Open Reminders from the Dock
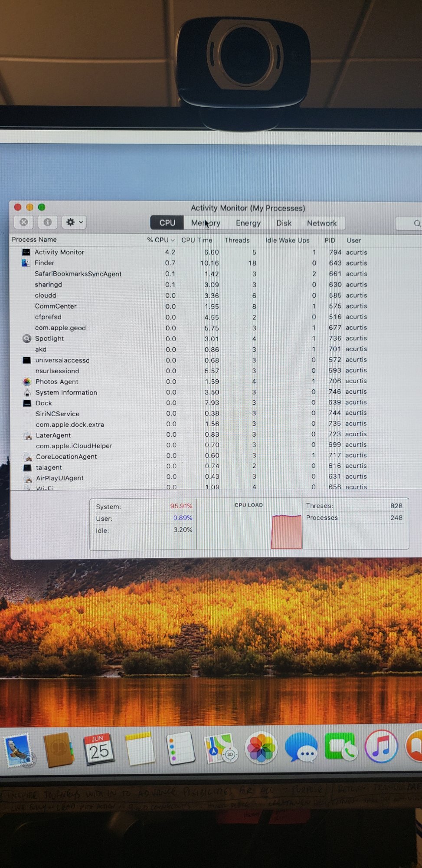Image resolution: width=422 pixels, height=868 pixels. pyautogui.click(x=180, y=749)
